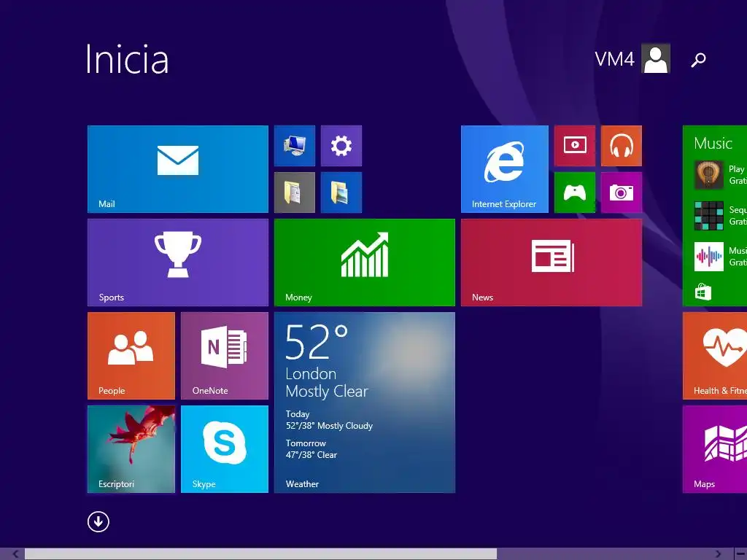Open the Camera tile

tap(622, 192)
